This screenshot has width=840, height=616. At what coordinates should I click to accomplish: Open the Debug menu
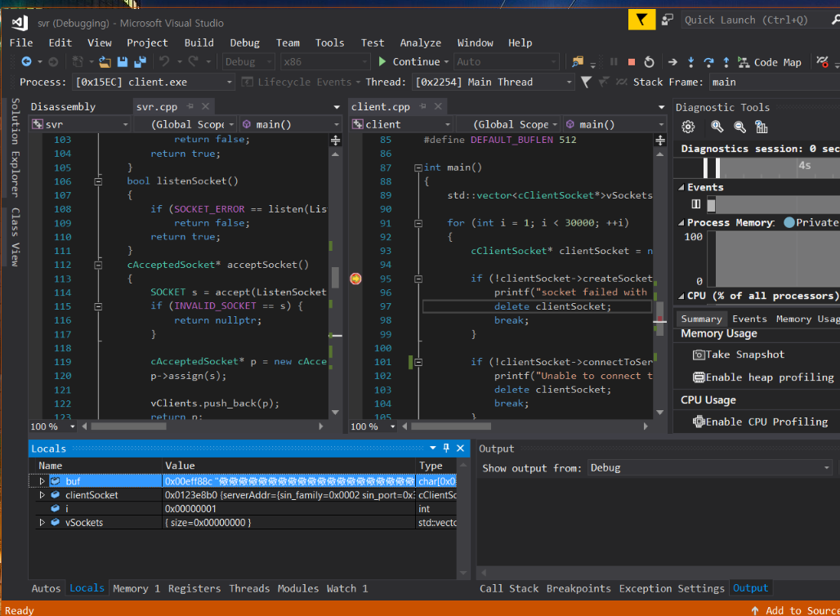(x=244, y=42)
